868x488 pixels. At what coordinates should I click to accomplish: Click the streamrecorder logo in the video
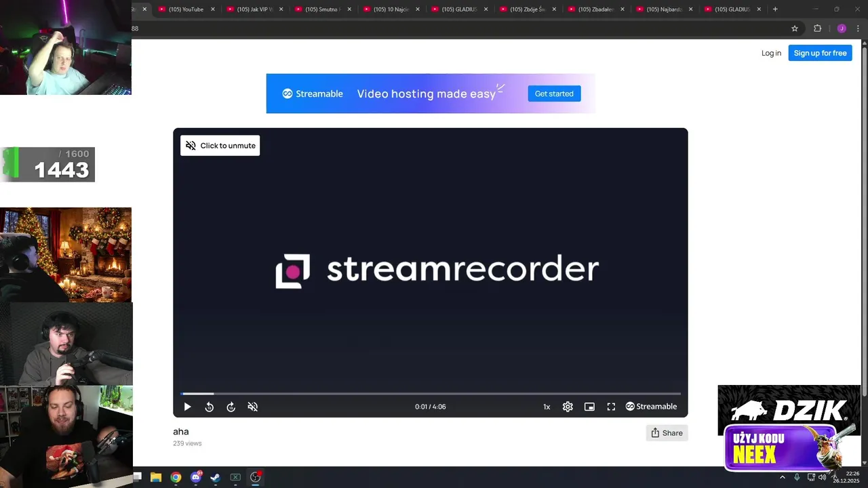(x=437, y=270)
